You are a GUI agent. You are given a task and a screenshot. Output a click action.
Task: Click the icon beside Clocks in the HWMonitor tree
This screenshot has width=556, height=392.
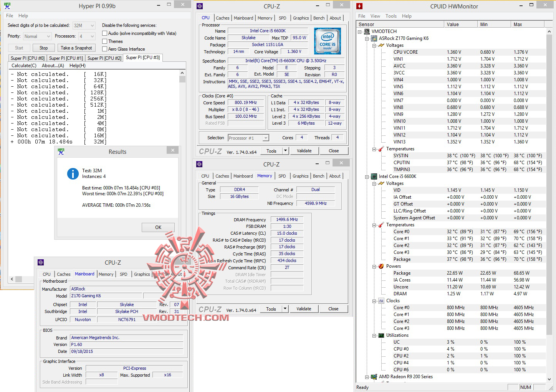click(x=381, y=301)
